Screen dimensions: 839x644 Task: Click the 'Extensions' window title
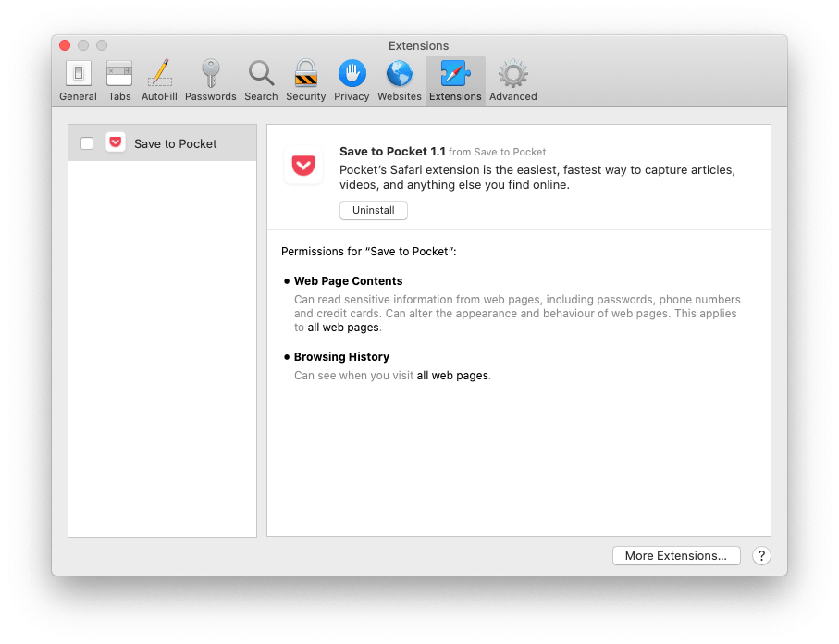(x=418, y=45)
